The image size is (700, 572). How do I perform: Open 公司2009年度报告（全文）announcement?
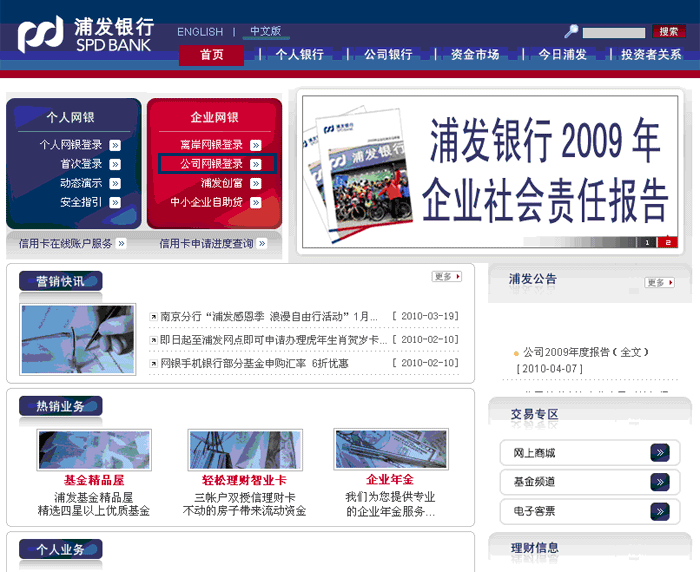[586, 352]
